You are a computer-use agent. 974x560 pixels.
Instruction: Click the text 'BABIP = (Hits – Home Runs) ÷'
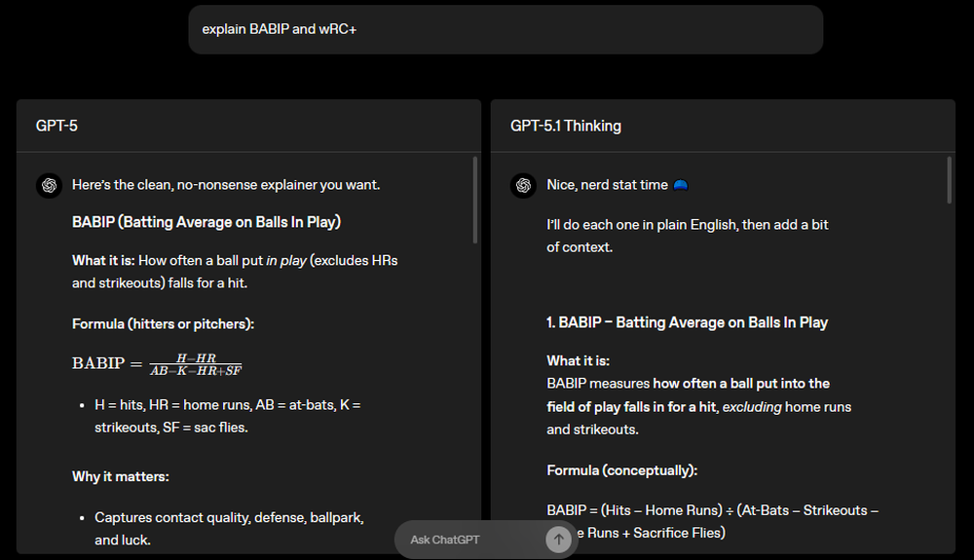pyautogui.click(x=640, y=510)
